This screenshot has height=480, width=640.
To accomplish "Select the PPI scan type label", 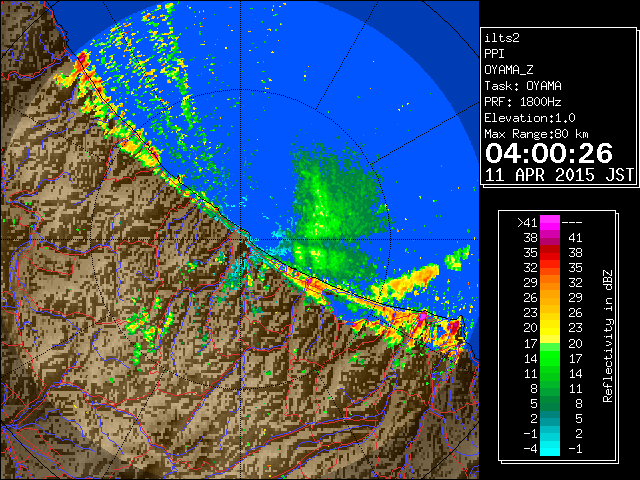I will coord(494,54).
